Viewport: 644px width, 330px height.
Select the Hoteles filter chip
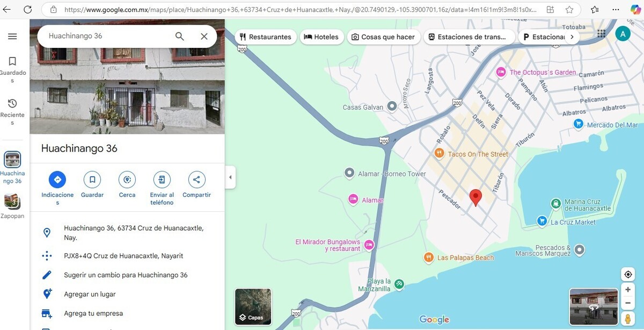pos(321,37)
